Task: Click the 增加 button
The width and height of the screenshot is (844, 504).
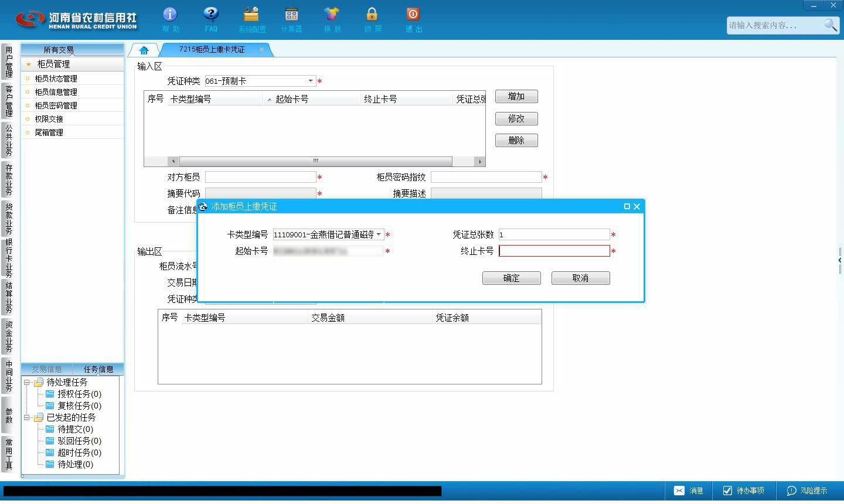Action: 516,96
